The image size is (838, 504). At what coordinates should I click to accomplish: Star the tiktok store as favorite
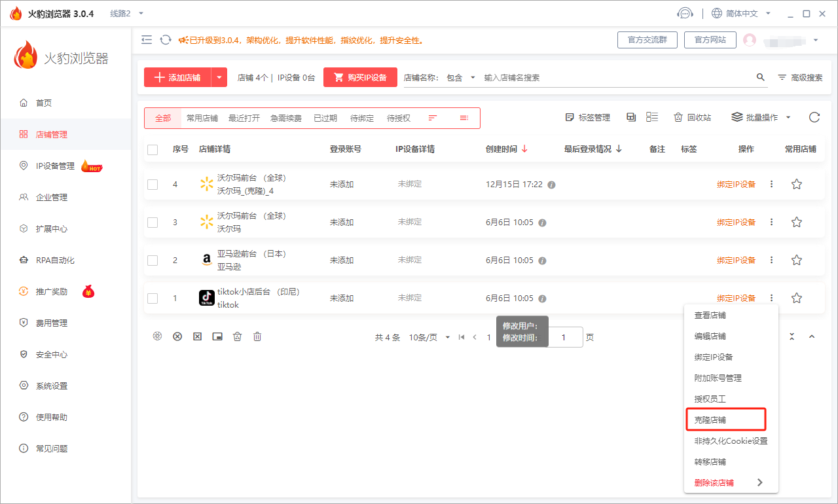(796, 298)
